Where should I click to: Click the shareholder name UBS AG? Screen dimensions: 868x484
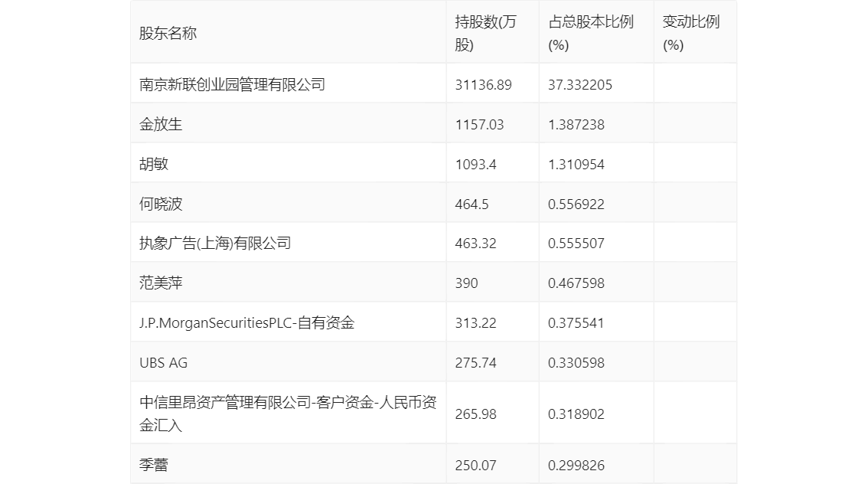(x=163, y=363)
